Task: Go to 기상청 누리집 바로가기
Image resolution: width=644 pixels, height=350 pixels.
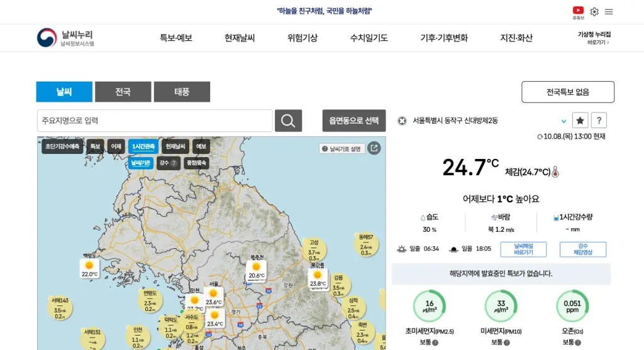Action: tap(594, 38)
